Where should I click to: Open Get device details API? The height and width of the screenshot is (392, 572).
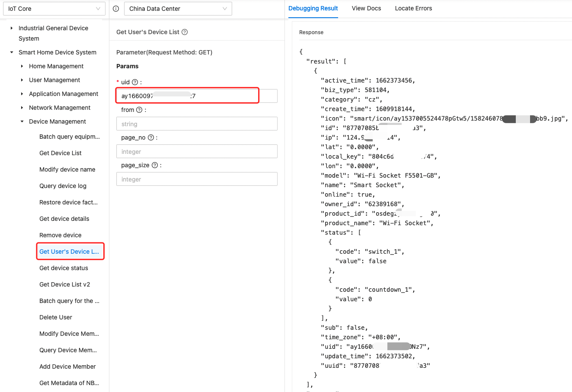64,219
